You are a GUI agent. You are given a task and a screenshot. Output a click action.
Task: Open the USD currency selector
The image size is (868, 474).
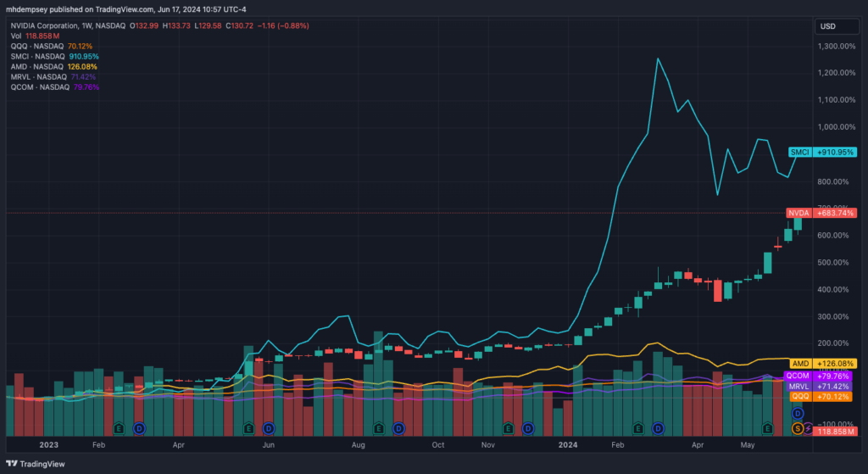click(837, 26)
